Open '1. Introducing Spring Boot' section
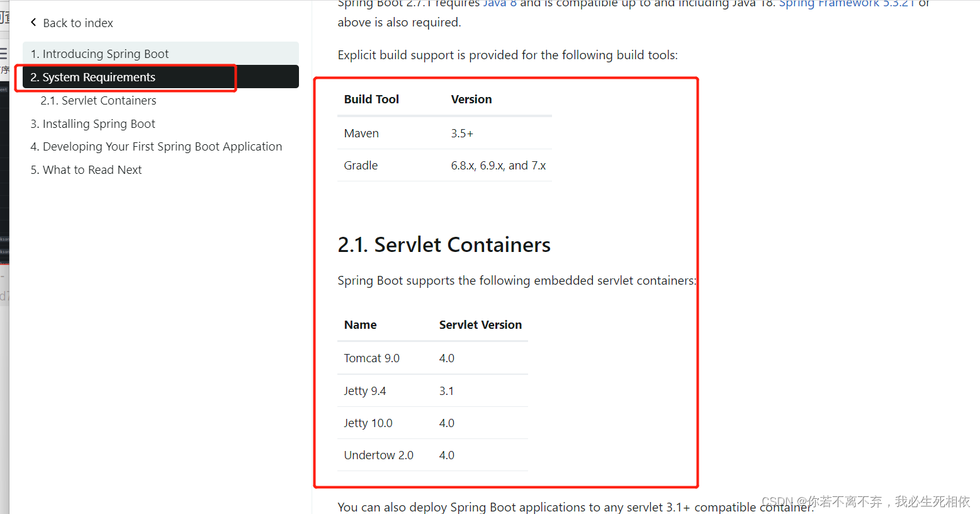 [99, 54]
